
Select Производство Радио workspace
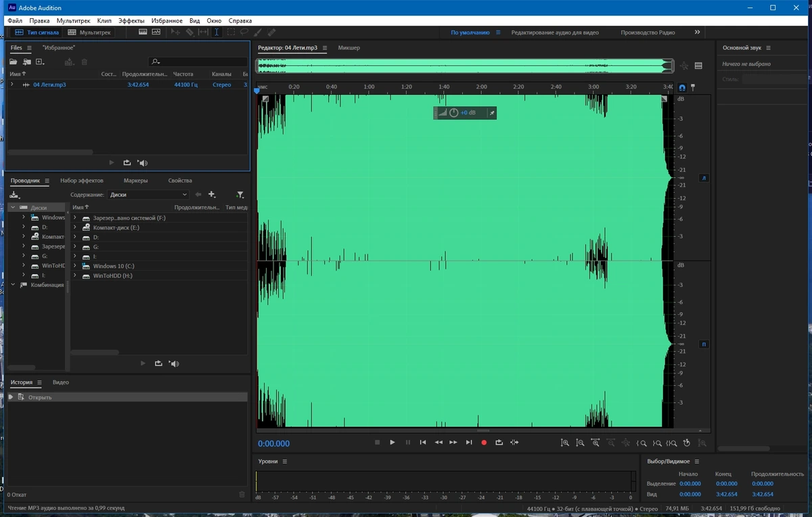[x=648, y=32]
